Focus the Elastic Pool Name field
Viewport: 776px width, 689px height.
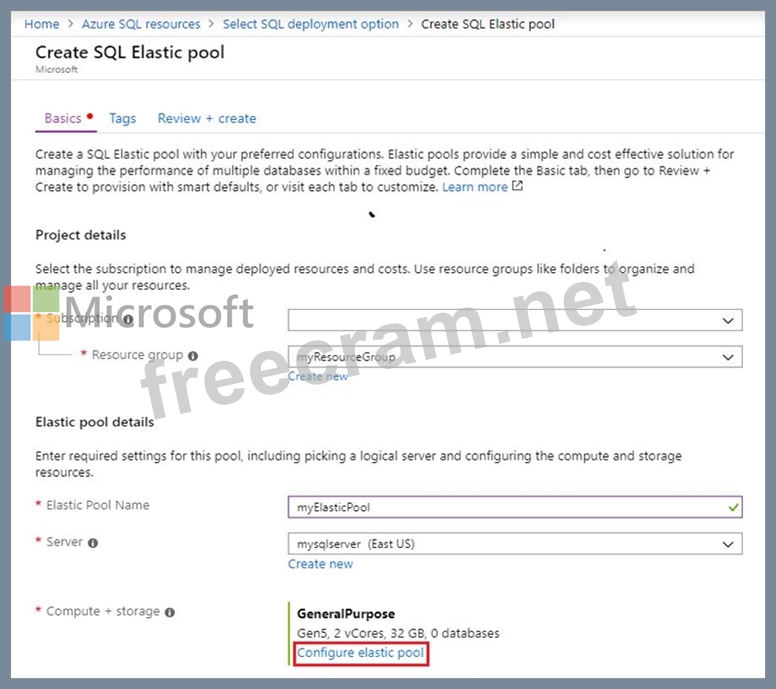[515, 507]
